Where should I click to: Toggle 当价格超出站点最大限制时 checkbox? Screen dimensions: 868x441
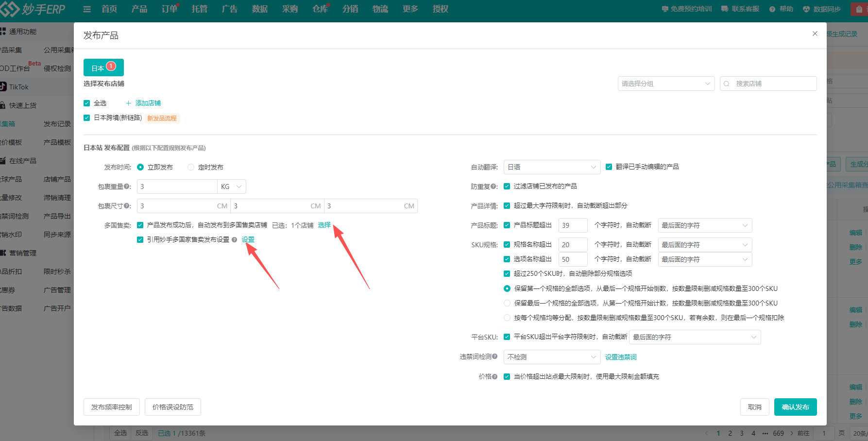click(507, 376)
